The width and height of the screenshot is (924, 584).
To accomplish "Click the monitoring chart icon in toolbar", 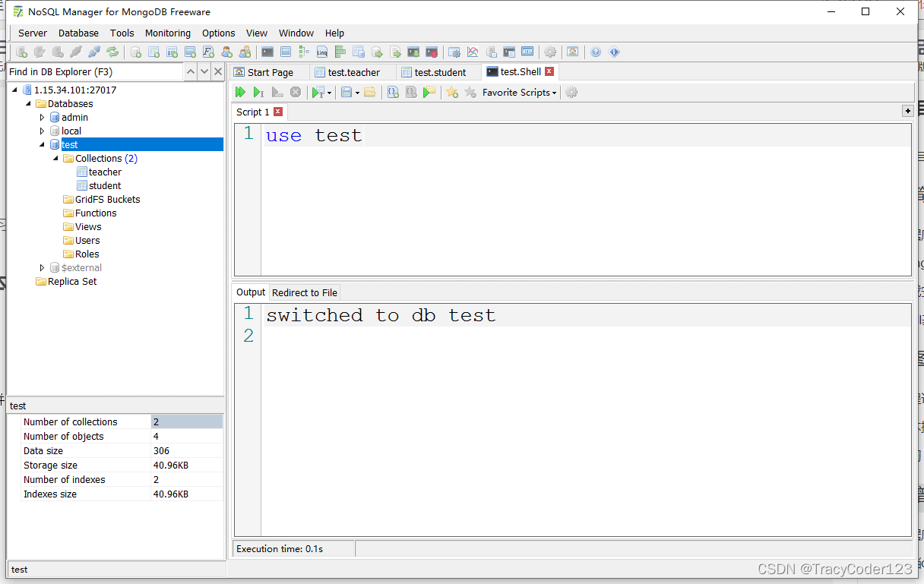I will pyautogui.click(x=472, y=52).
